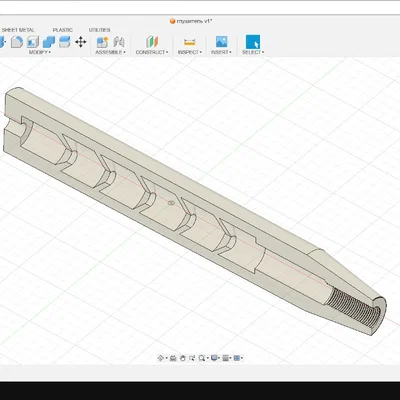Activate the Pan hand tool
This screenshot has width=400, height=400.
[182, 358]
